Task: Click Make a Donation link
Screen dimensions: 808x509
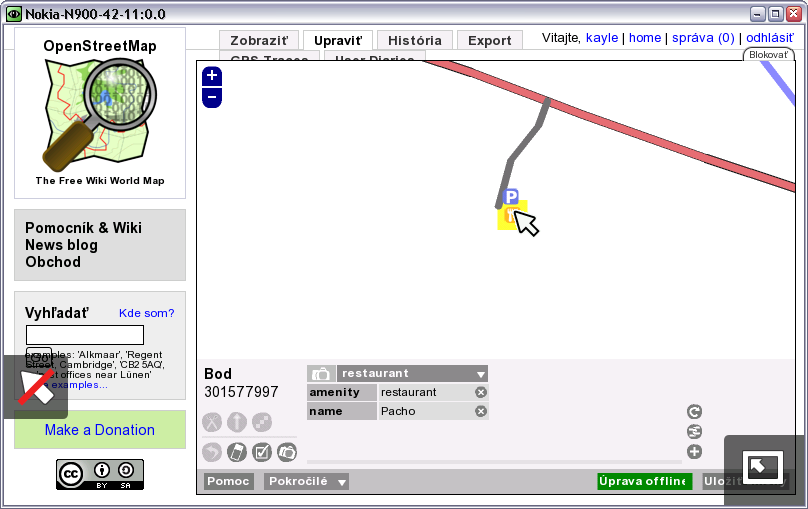Action: pyautogui.click(x=99, y=430)
